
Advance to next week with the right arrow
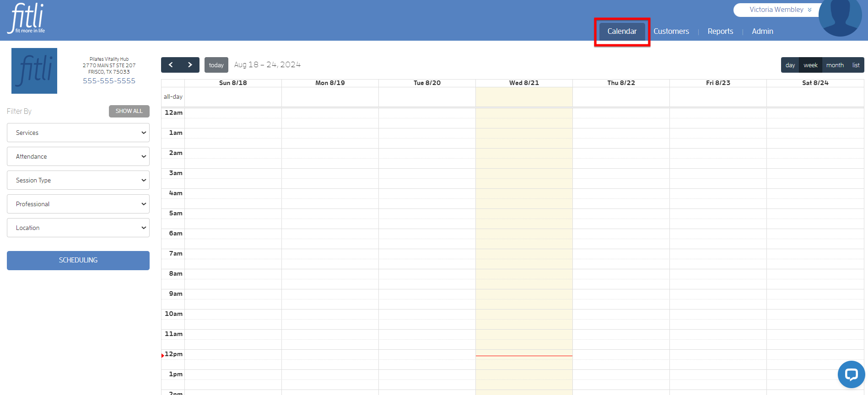coord(190,65)
